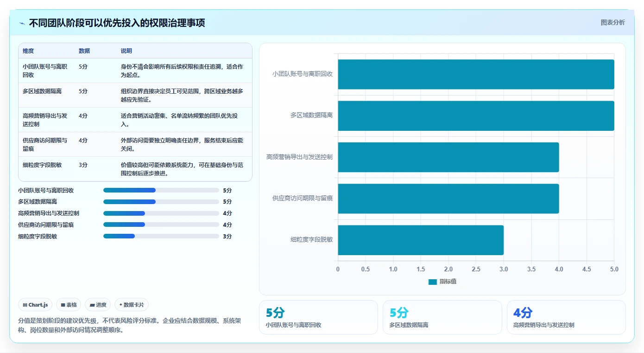Click the 细粒度字段脱敏 progress bar

(x=161, y=236)
